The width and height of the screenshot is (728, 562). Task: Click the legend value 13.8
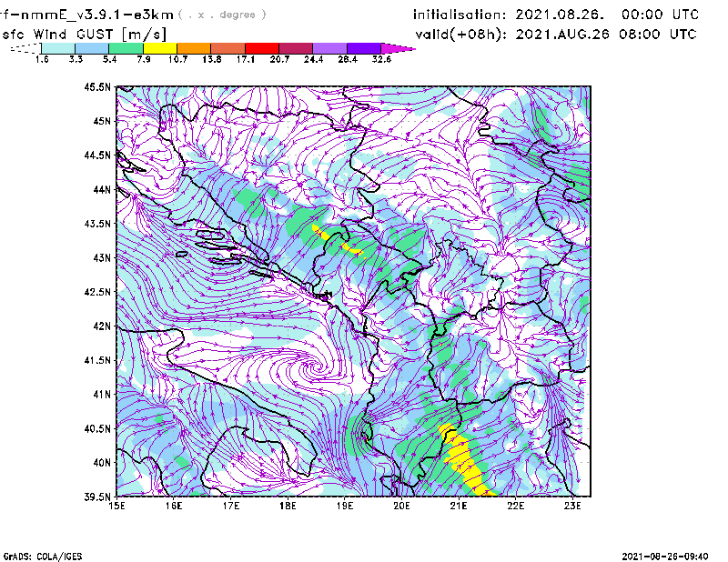pyautogui.click(x=212, y=59)
